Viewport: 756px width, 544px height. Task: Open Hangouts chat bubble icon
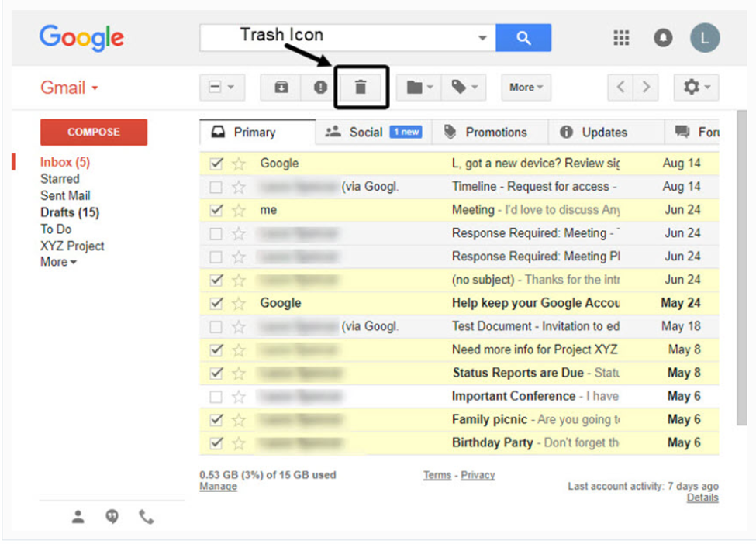[x=112, y=517]
